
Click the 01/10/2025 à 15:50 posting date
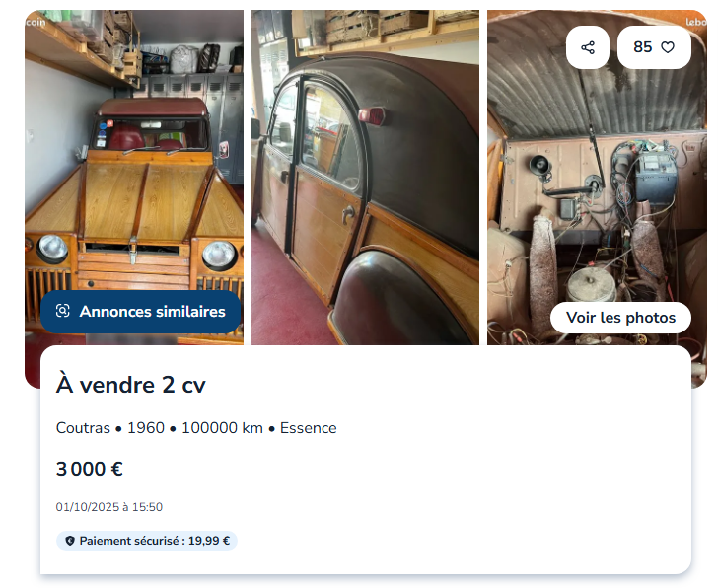(x=108, y=507)
